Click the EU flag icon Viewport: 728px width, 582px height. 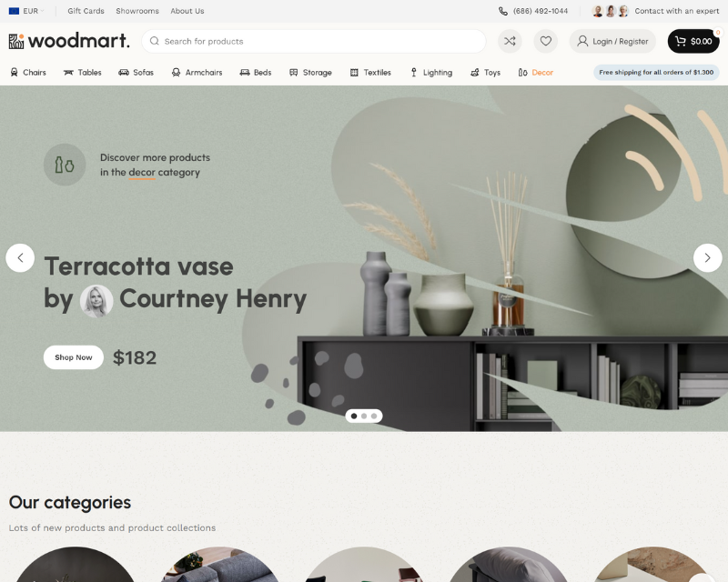(14, 11)
